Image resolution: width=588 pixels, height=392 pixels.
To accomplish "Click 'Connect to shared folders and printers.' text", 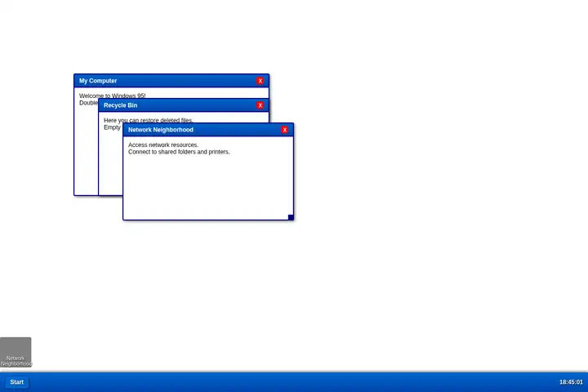I will pyautogui.click(x=179, y=152).
